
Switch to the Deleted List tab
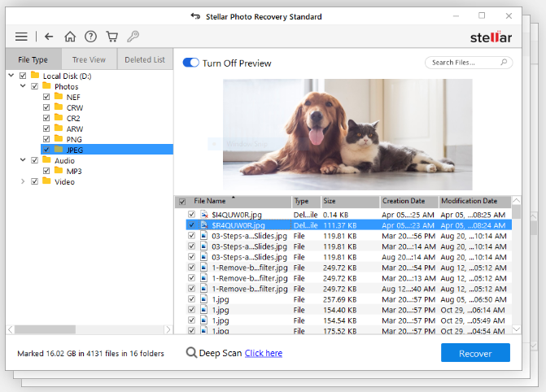tap(145, 59)
